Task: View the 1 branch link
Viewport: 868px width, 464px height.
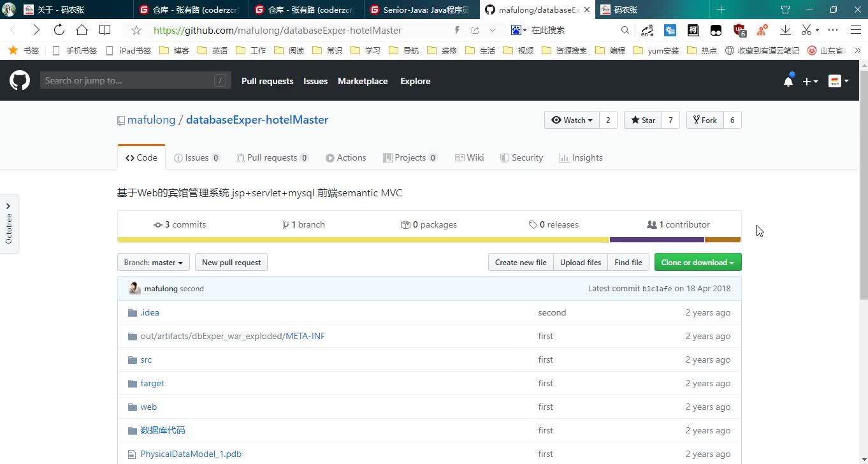Action: pos(303,224)
